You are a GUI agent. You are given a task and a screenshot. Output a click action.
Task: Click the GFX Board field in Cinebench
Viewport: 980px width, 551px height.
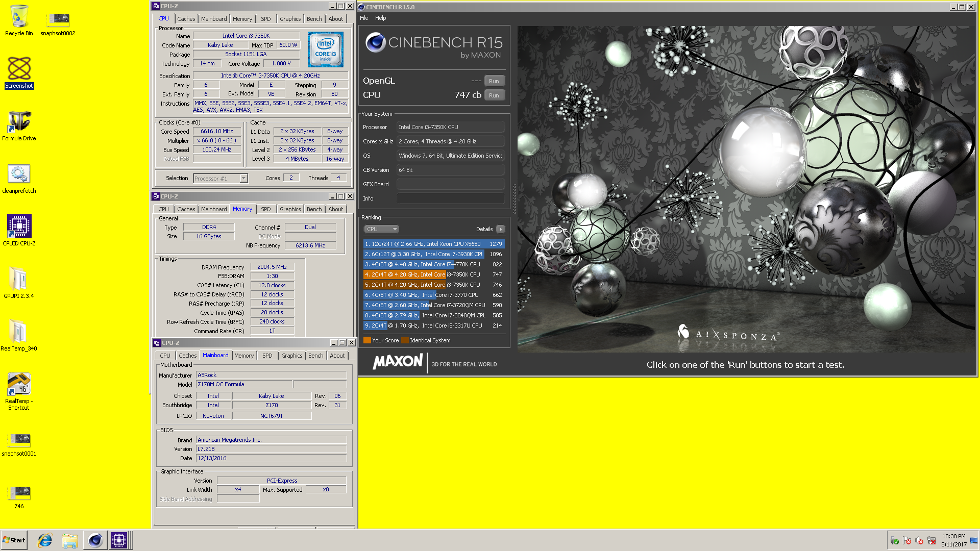[x=451, y=184]
